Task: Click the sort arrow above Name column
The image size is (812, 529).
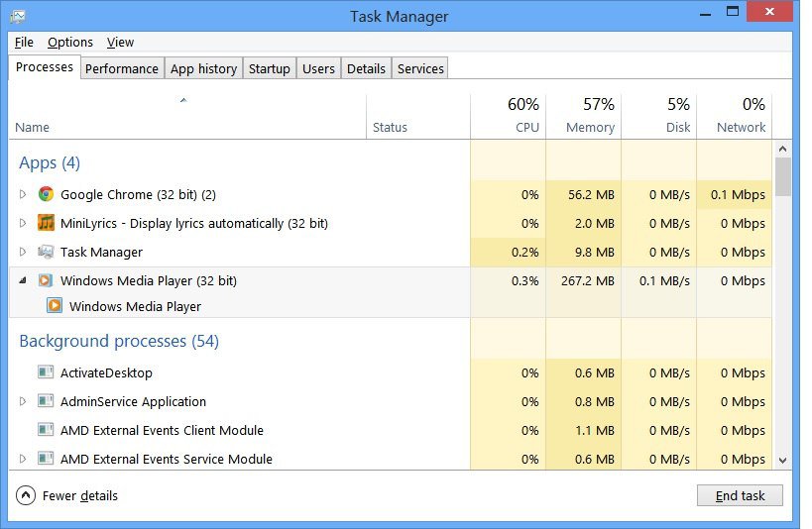Action: pyautogui.click(x=183, y=100)
